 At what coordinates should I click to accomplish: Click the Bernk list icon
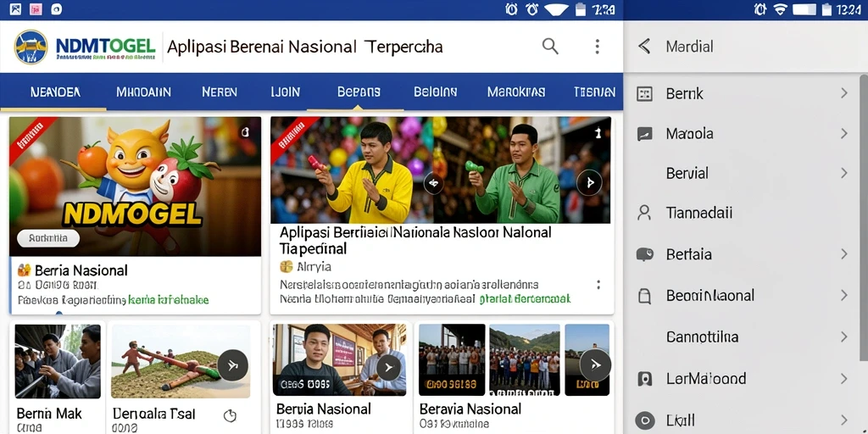pos(644,93)
